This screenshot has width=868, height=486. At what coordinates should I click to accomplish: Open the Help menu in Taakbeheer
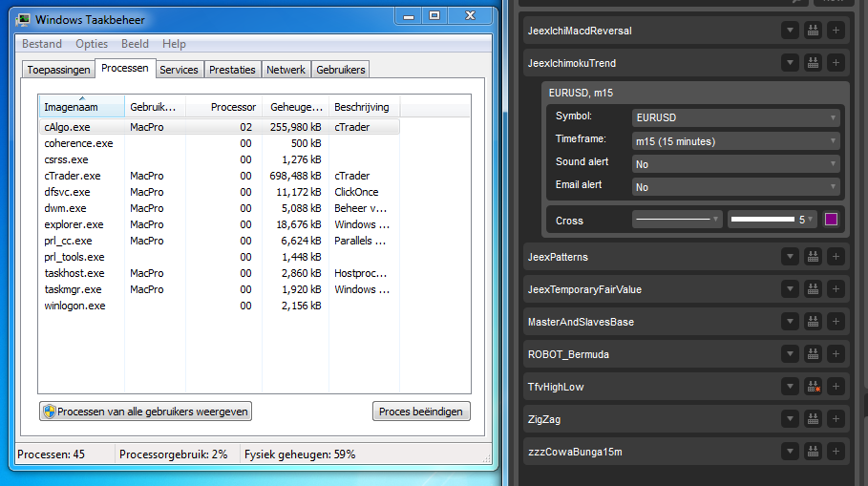pos(174,44)
